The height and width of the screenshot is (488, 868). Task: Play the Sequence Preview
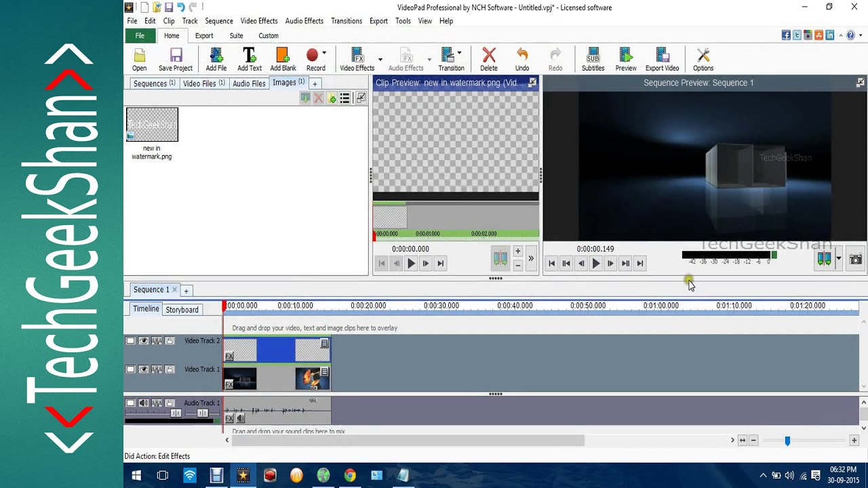(x=596, y=264)
